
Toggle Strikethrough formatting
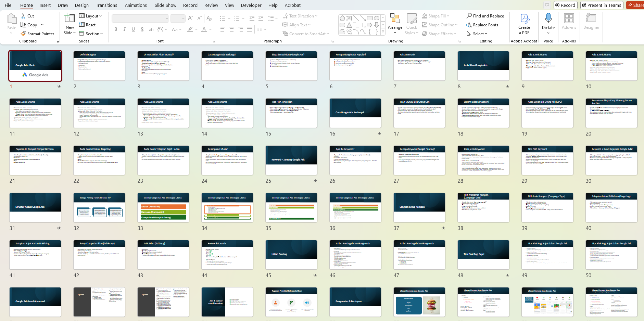point(151,29)
